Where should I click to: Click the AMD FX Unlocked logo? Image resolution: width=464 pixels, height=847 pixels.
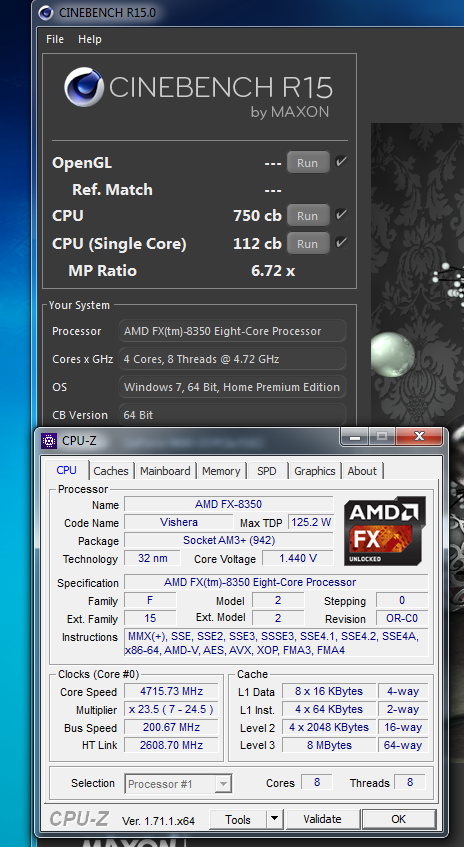pyautogui.click(x=385, y=532)
